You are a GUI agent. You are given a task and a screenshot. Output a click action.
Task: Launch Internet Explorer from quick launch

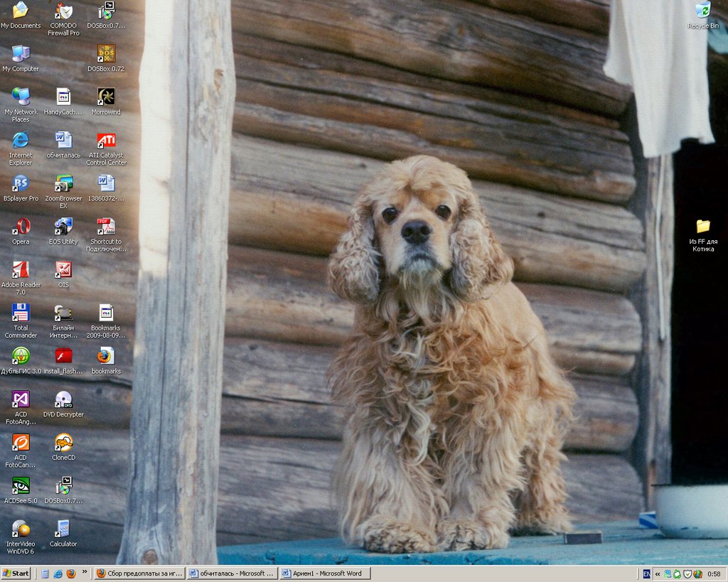point(58,573)
